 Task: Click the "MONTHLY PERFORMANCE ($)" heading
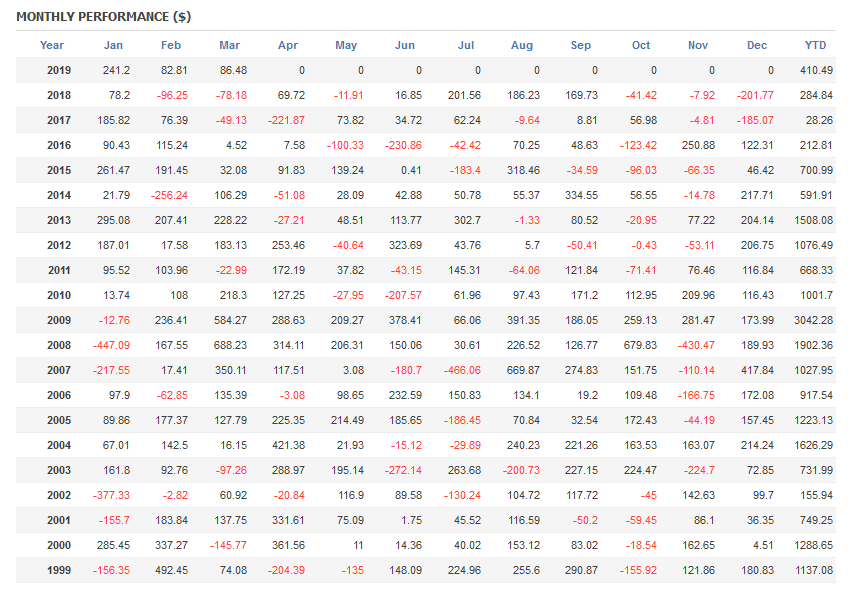pyautogui.click(x=104, y=17)
